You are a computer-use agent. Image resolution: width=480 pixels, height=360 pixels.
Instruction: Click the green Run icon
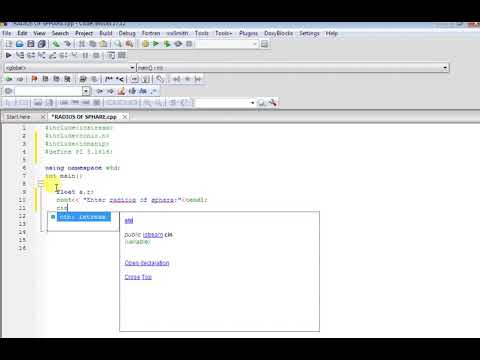click(x=156, y=44)
